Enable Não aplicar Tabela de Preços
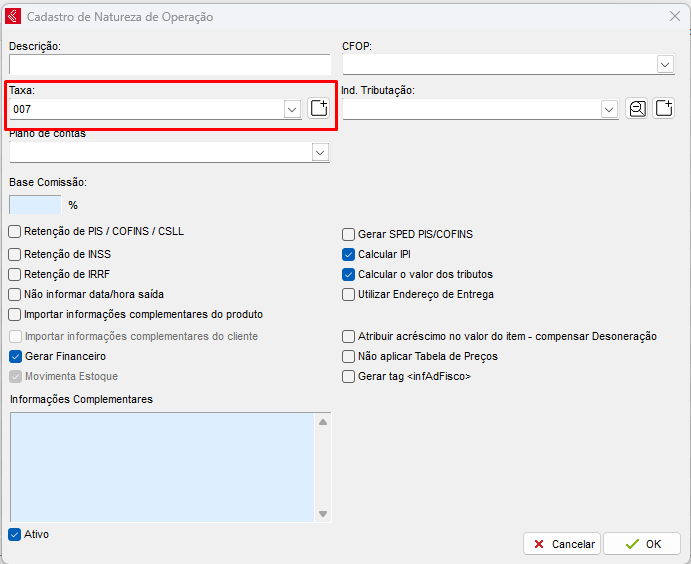 click(x=349, y=356)
